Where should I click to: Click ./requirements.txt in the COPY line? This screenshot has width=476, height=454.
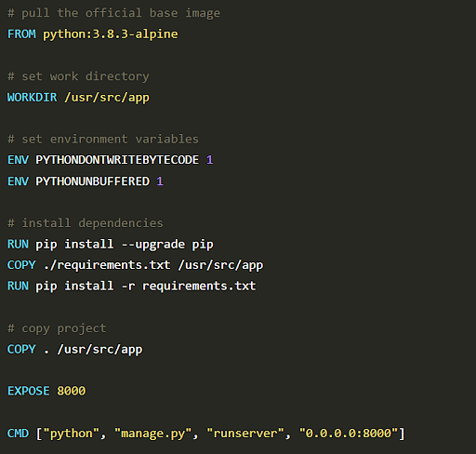(x=107, y=265)
